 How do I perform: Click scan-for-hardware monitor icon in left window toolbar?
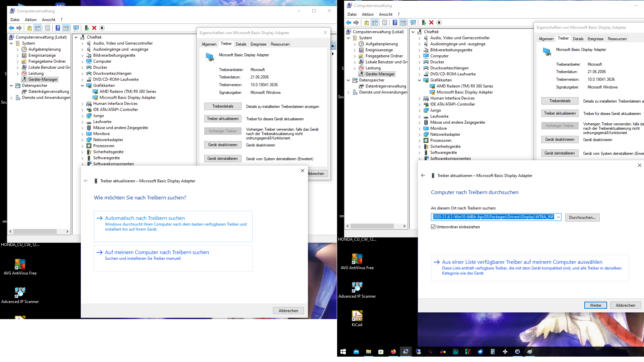point(76,28)
